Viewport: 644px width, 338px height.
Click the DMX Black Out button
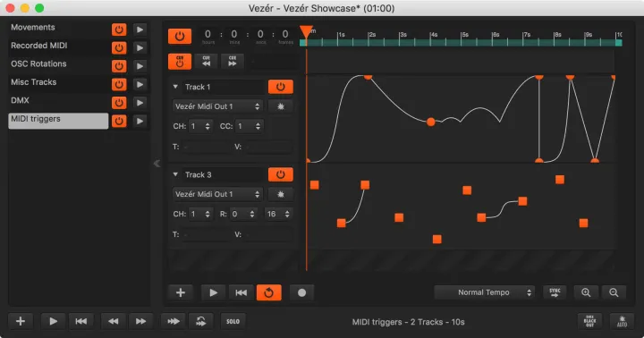pyautogui.click(x=589, y=321)
